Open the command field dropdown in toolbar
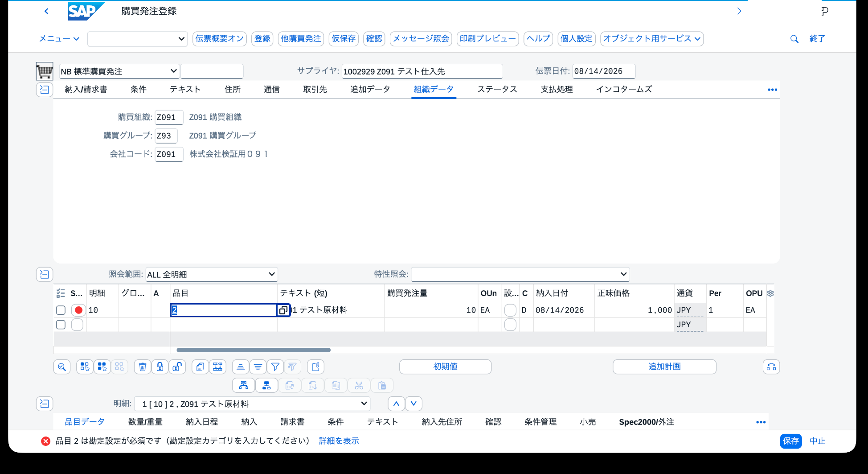The height and width of the screenshot is (474, 868). pos(181,39)
